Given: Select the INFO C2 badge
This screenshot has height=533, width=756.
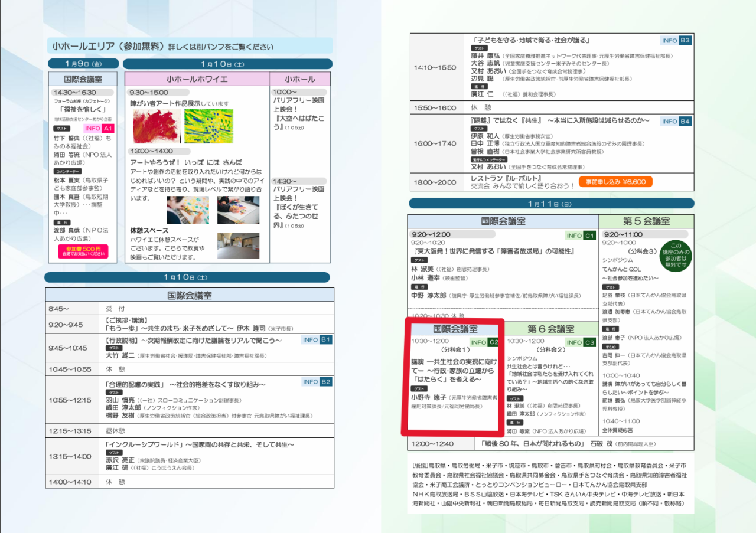Looking at the screenshot, I should point(485,342).
